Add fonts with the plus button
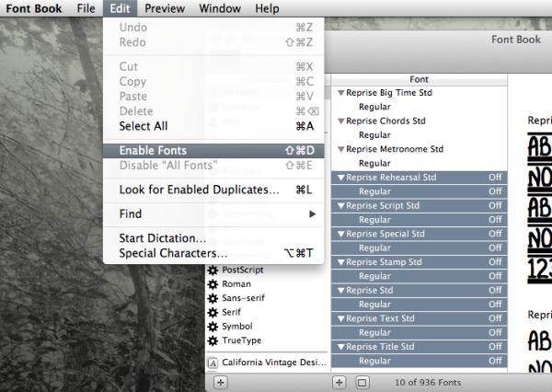The width and height of the screenshot is (552, 392). point(339,383)
